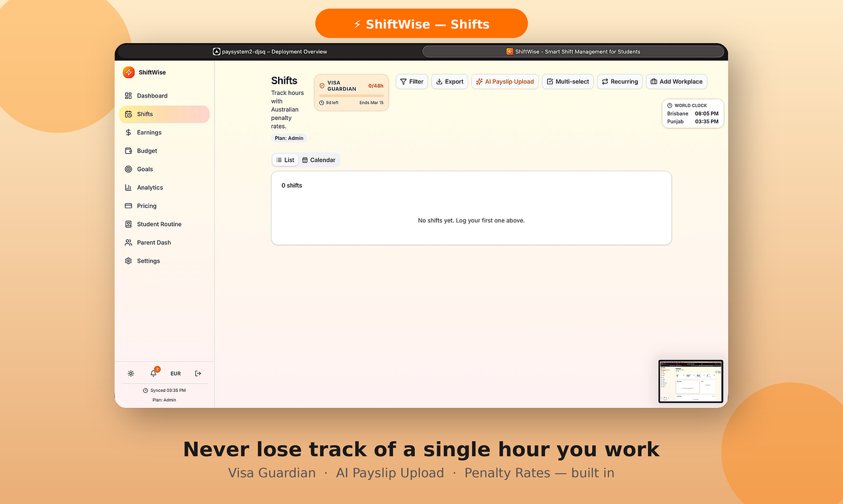This screenshot has width=843, height=504.
Task: Open AI Payslip Upload
Action: point(504,82)
